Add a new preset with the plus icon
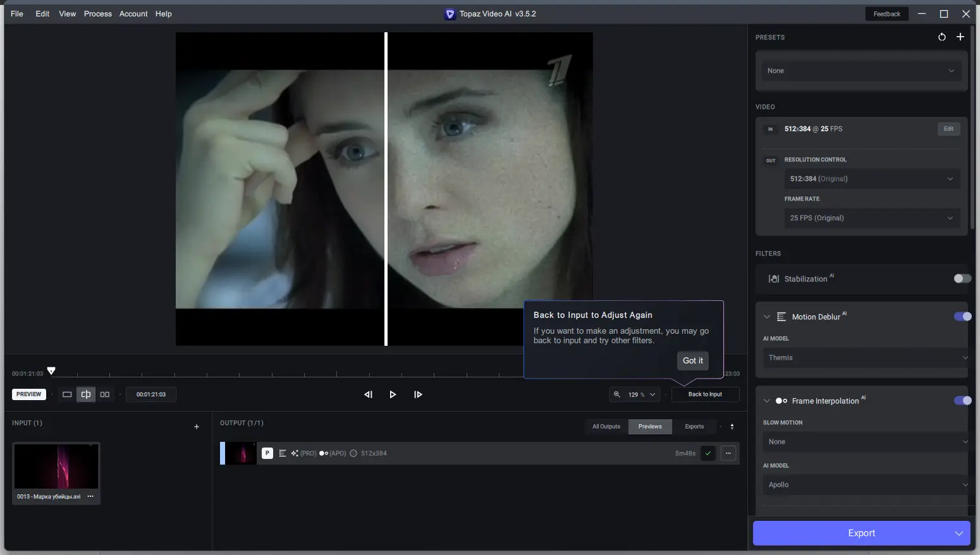Image resolution: width=980 pixels, height=555 pixels. click(x=961, y=37)
